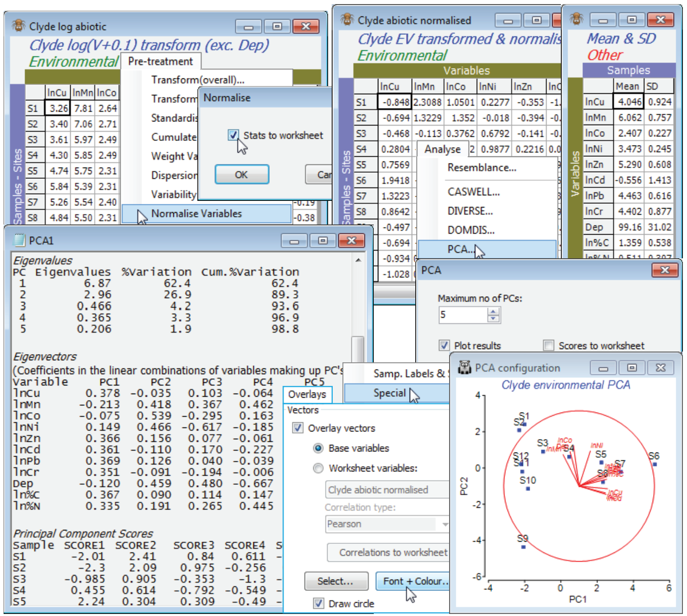Click sample point S6 in PCA plot
This screenshot has width=687, height=616.
tap(655, 464)
